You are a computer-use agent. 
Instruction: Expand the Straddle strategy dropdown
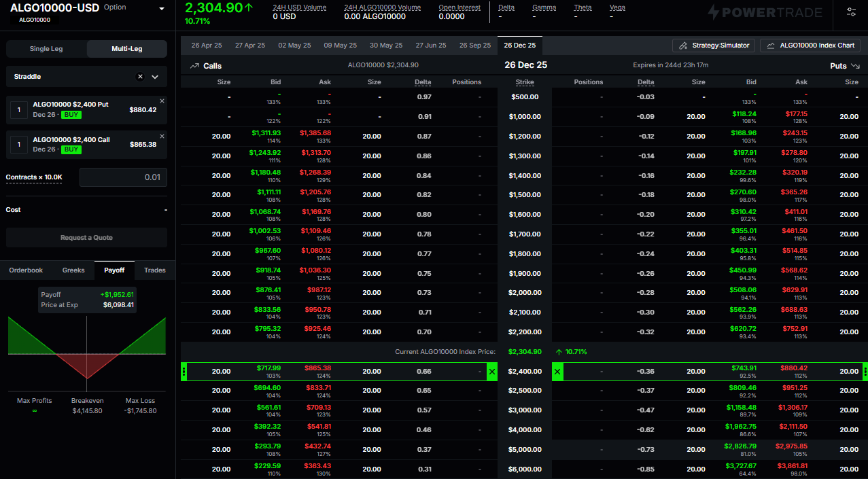pyautogui.click(x=155, y=77)
